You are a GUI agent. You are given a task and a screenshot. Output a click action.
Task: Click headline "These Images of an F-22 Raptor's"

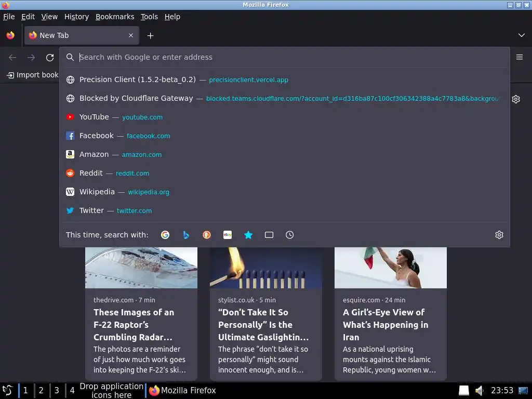click(x=134, y=318)
